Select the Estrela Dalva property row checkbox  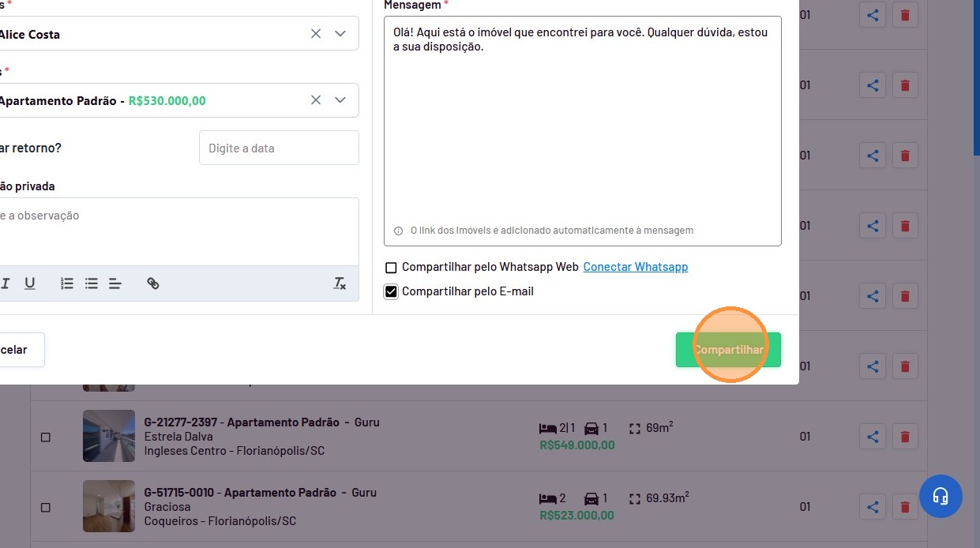[46, 437]
